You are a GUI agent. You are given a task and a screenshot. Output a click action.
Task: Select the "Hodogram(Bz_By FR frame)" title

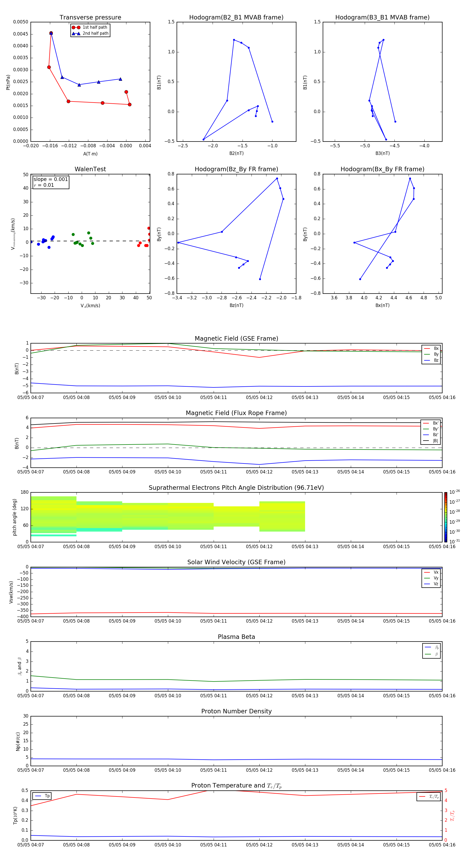(236, 169)
